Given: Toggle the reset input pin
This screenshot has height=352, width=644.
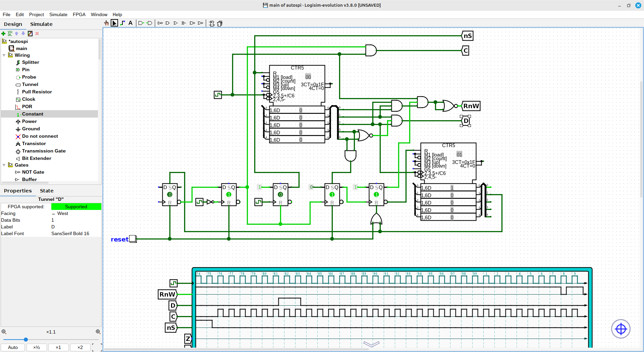Looking at the screenshot, I should [x=132, y=239].
